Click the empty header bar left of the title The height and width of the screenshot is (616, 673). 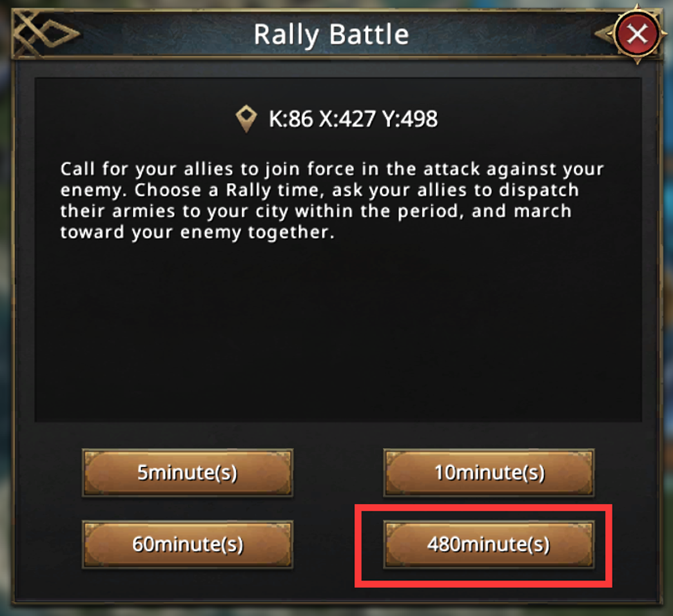click(x=159, y=35)
